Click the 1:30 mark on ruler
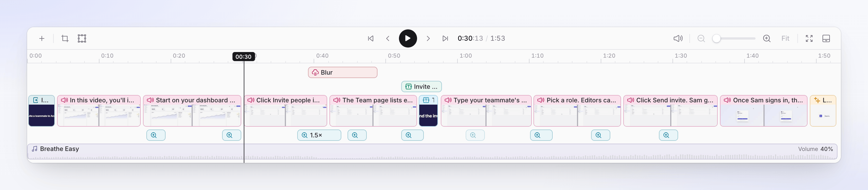Viewport: 868px width, 190px height. click(x=681, y=56)
